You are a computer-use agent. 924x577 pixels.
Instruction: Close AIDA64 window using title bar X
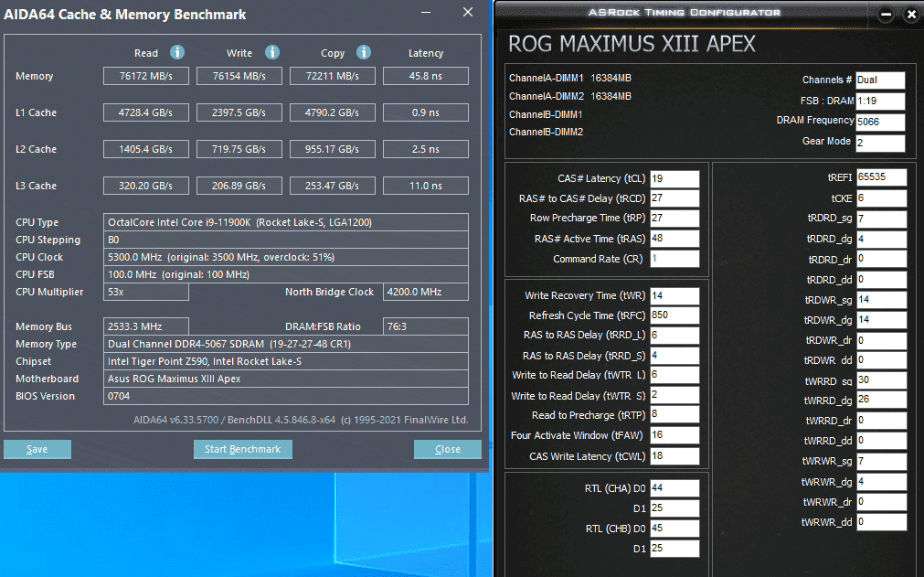click(x=468, y=13)
